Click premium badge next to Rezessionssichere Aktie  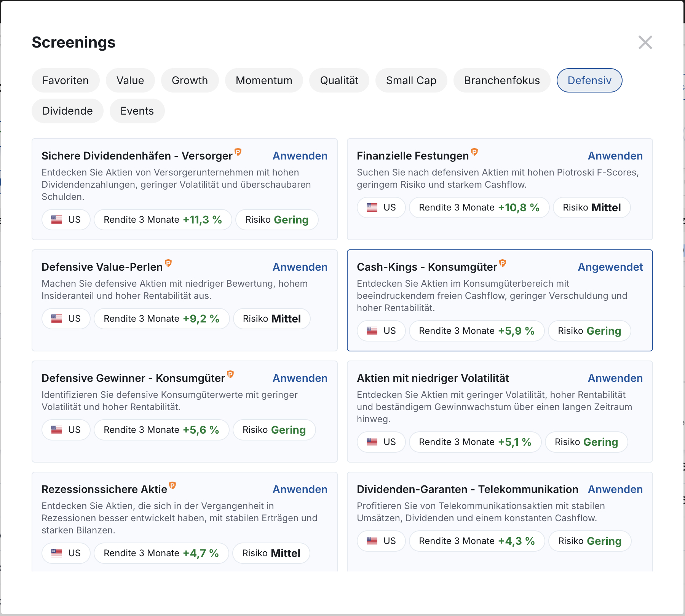pyautogui.click(x=172, y=485)
